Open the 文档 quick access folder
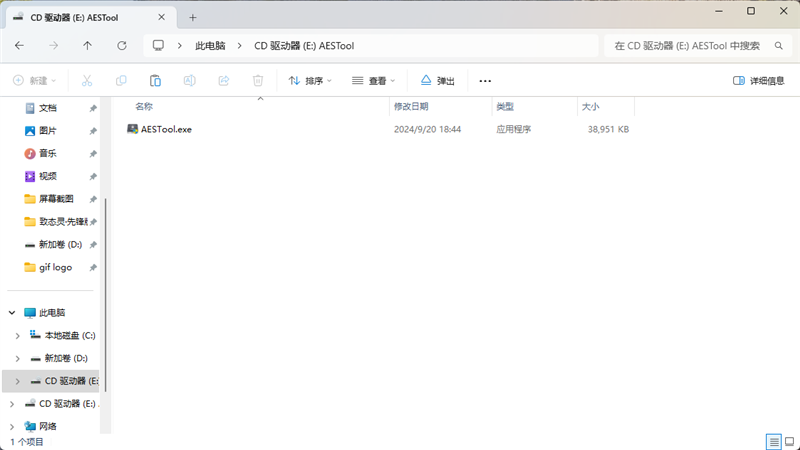Screen dimensions: 800x450 click(47, 108)
